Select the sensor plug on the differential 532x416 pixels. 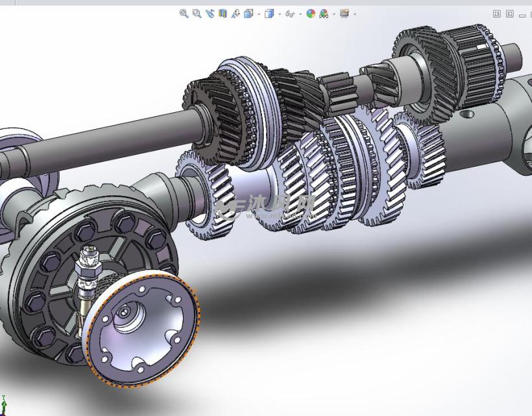(x=88, y=268)
